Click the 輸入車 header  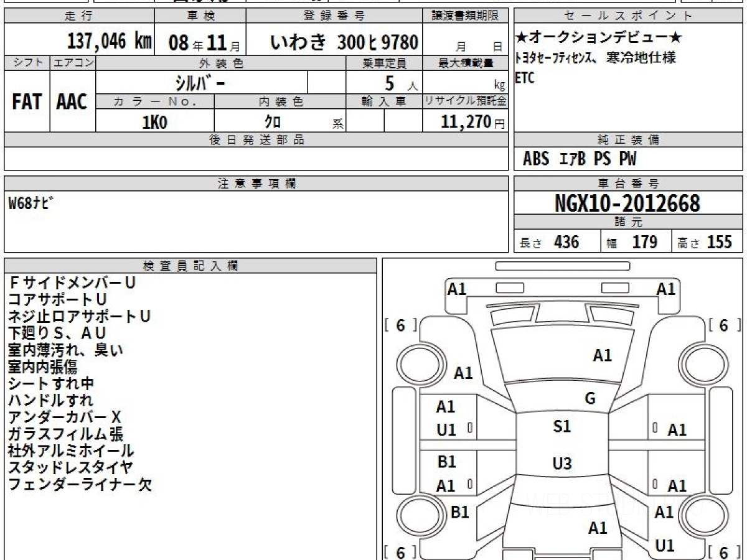point(384,101)
